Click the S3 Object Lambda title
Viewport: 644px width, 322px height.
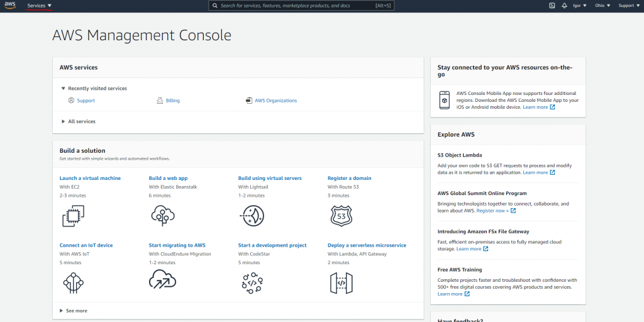460,155
